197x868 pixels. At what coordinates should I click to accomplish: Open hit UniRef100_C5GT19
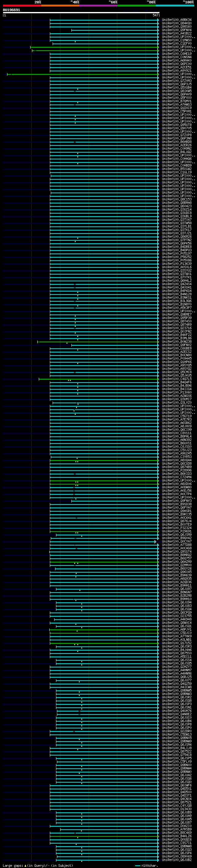point(177,416)
